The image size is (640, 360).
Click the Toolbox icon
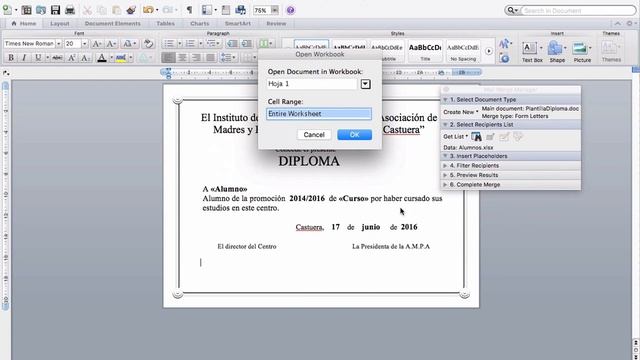pyautogui.click(x=226, y=10)
